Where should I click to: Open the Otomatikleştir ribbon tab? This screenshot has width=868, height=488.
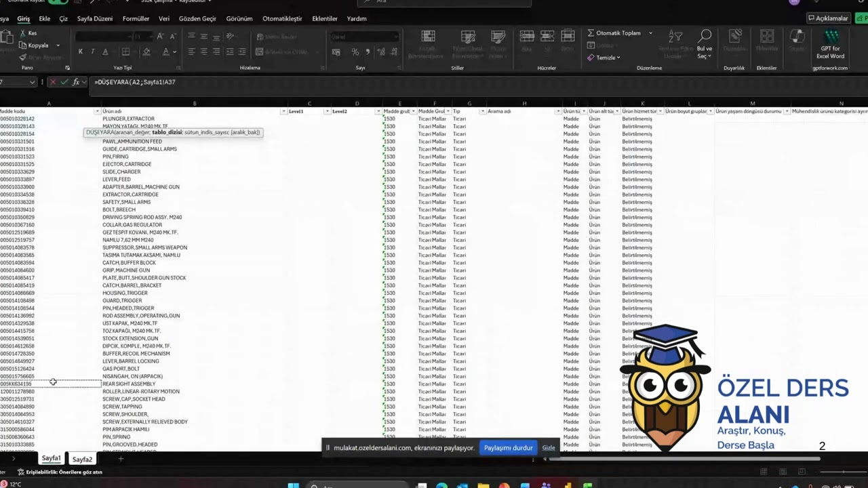pos(282,18)
